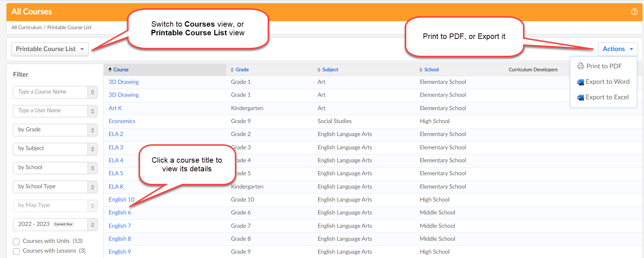Viewport: 644px width, 258px height.
Task: Click the Export to Excel icon
Action: (581, 98)
